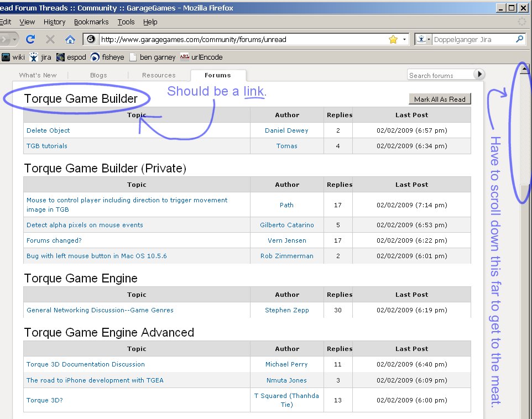Expand the URL bar history dropdown arrow
The image size is (532, 419).
pos(404,40)
